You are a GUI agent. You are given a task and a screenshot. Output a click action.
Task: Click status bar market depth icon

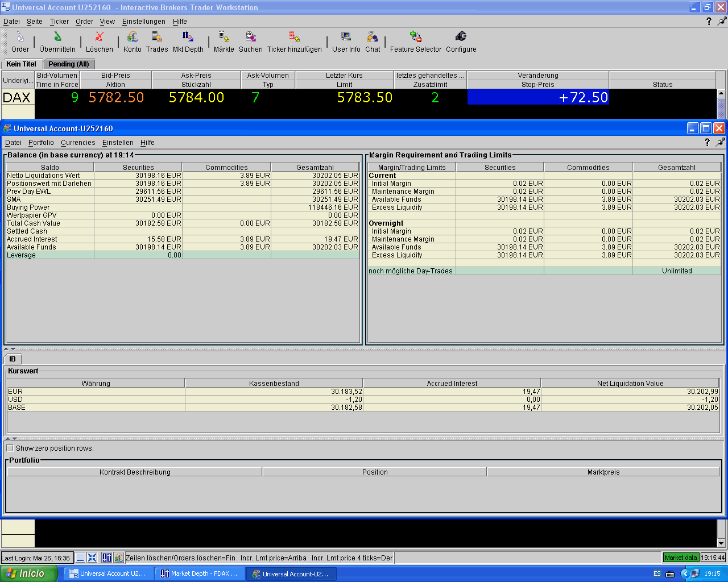point(107,558)
